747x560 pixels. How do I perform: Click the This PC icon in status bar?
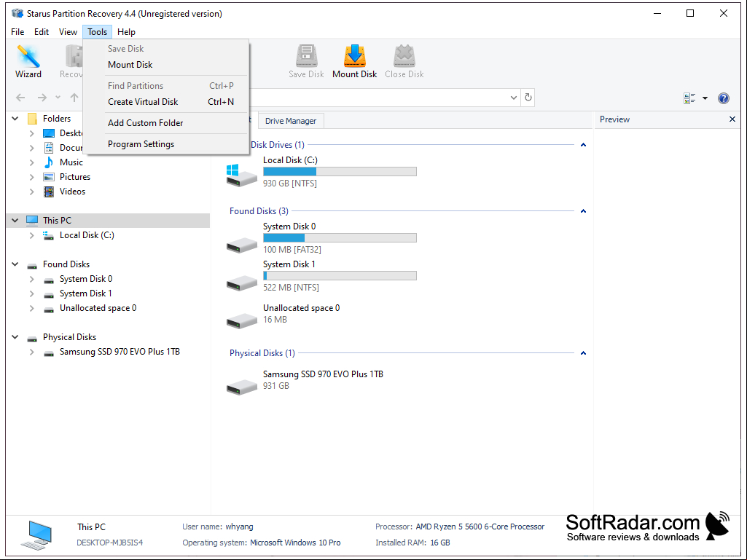(x=36, y=535)
